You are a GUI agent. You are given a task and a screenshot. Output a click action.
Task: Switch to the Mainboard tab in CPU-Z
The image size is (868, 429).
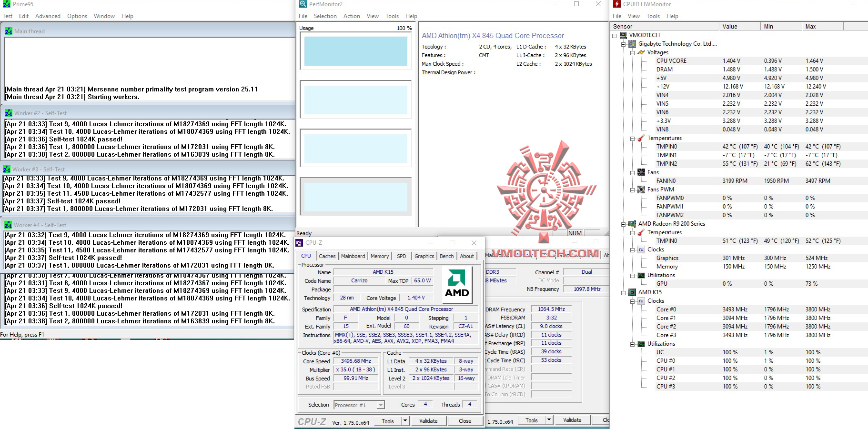[353, 256]
